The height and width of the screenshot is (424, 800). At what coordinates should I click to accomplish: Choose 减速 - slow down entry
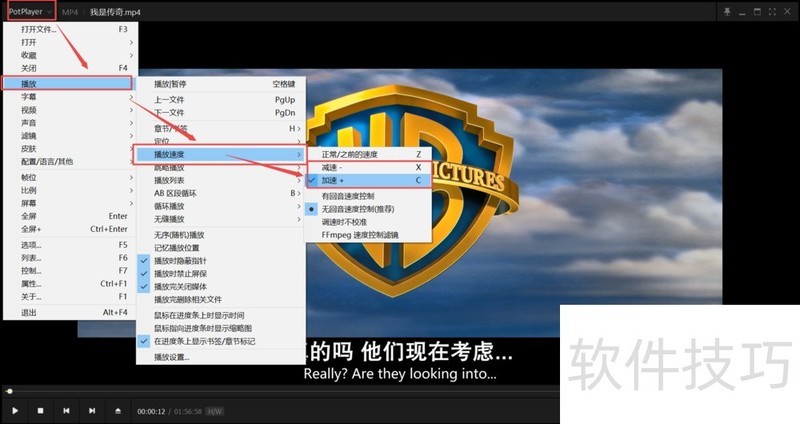pos(369,167)
